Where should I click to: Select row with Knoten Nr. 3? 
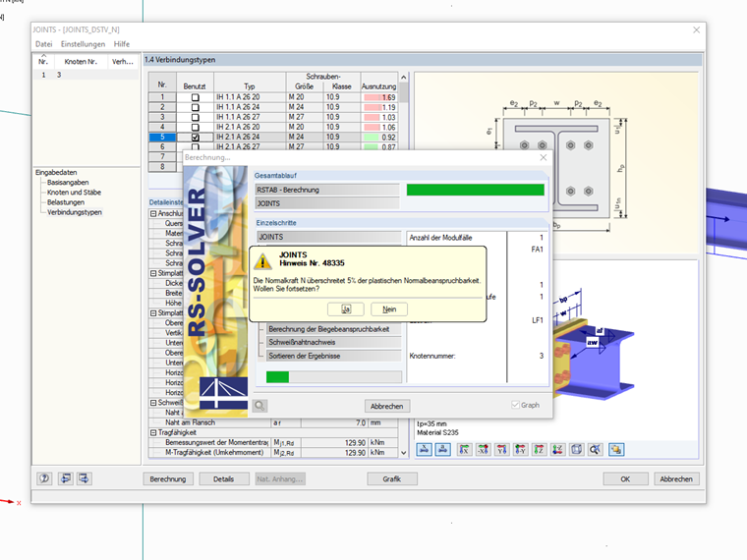click(86, 75)
